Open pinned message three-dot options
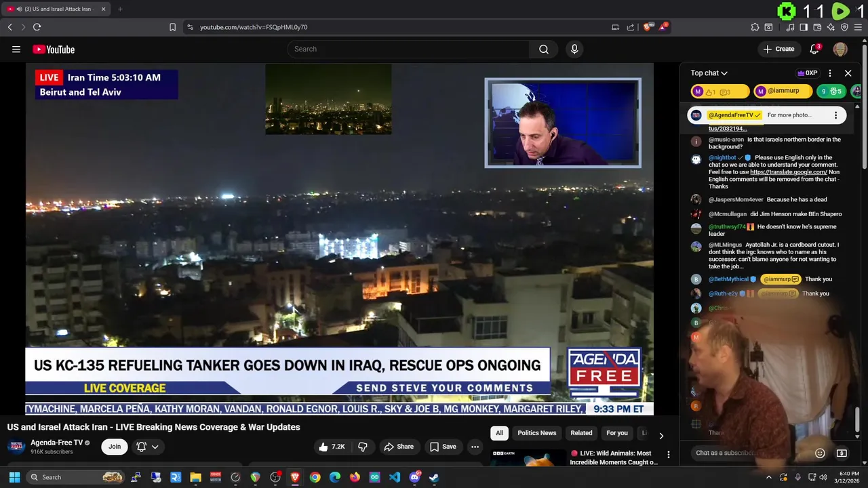Image resolution: width=868 pixels, height=488 pixels. 835,115
